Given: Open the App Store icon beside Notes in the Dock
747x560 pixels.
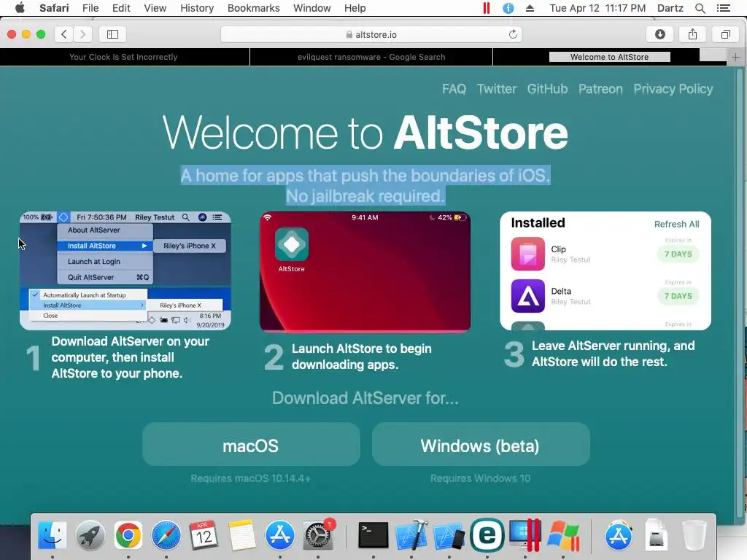Looking at the screenshot, I should click(x=279, y=535).
